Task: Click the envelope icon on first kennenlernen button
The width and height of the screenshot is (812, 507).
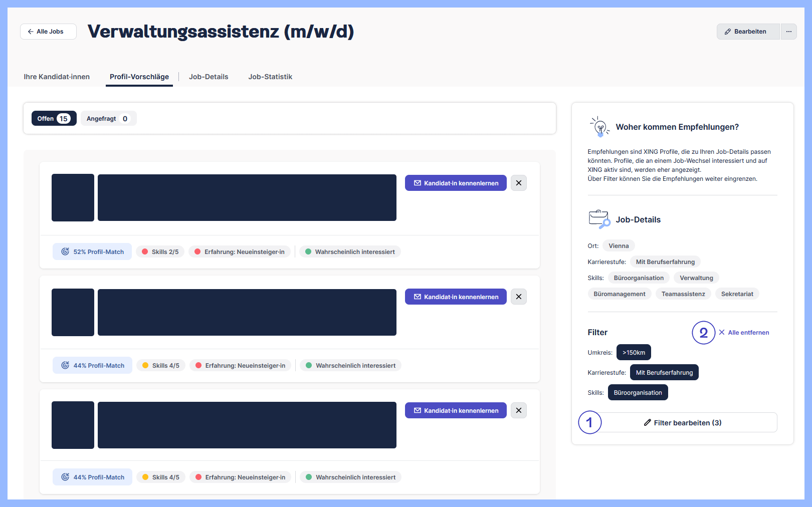Action: 417,183
